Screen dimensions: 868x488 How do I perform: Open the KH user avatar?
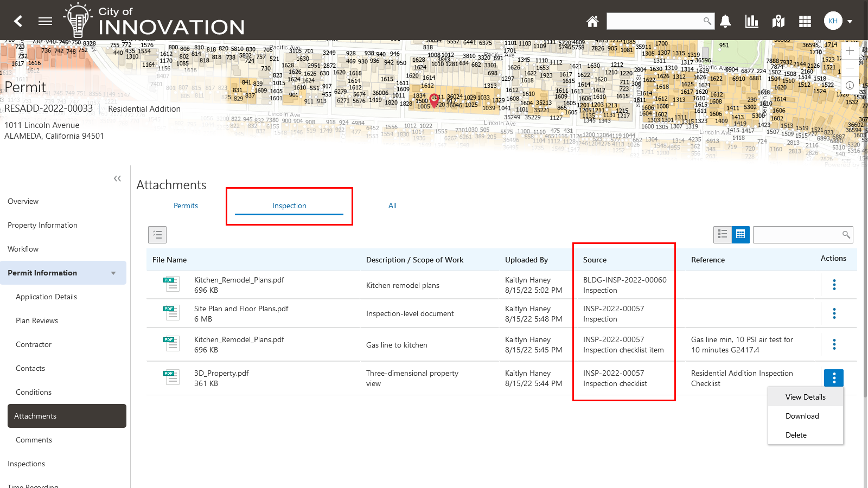pos(833,21)
